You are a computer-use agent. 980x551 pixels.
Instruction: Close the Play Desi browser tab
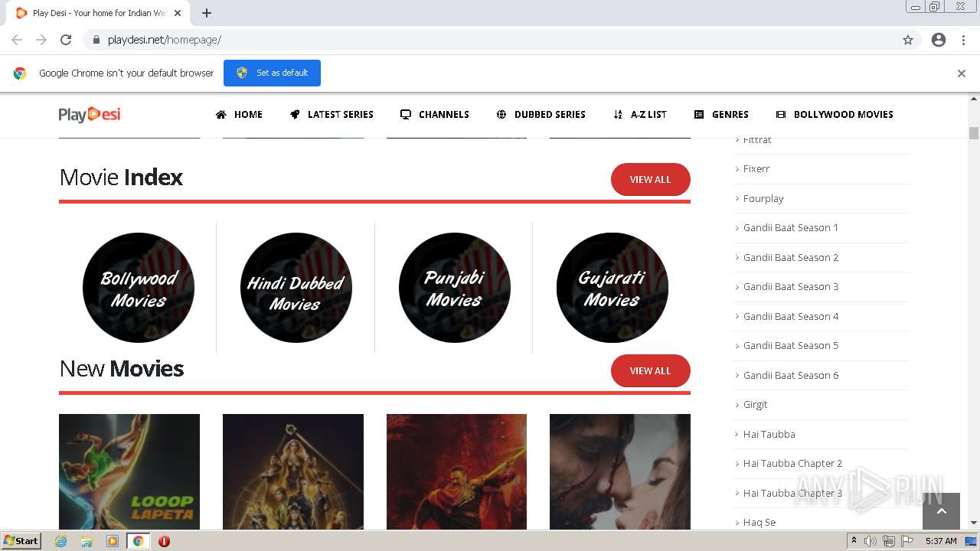pos(178,13)
